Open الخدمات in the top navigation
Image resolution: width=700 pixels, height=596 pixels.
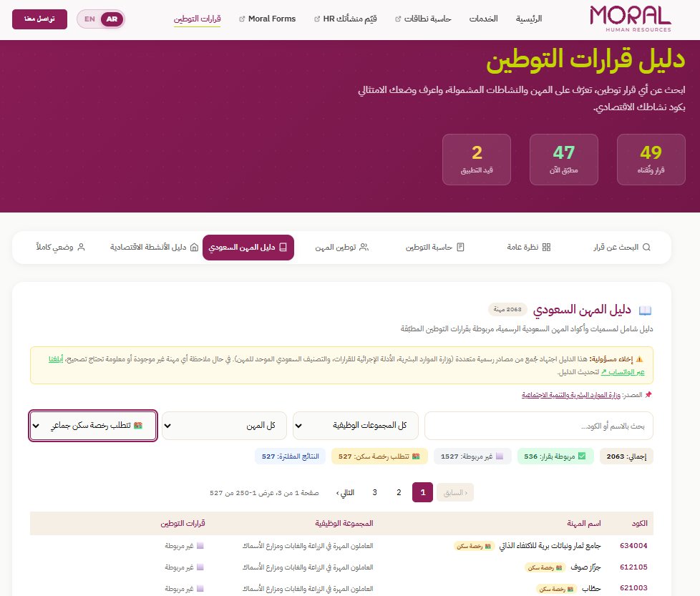coord(483,19)
